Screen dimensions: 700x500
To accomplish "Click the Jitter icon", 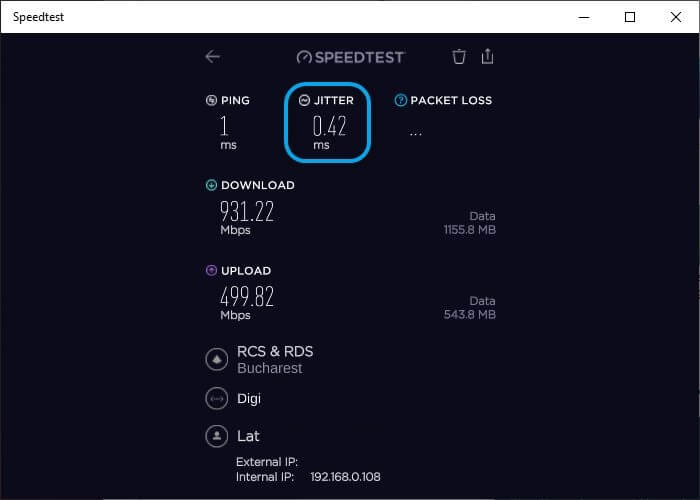I will click(305, 100).
